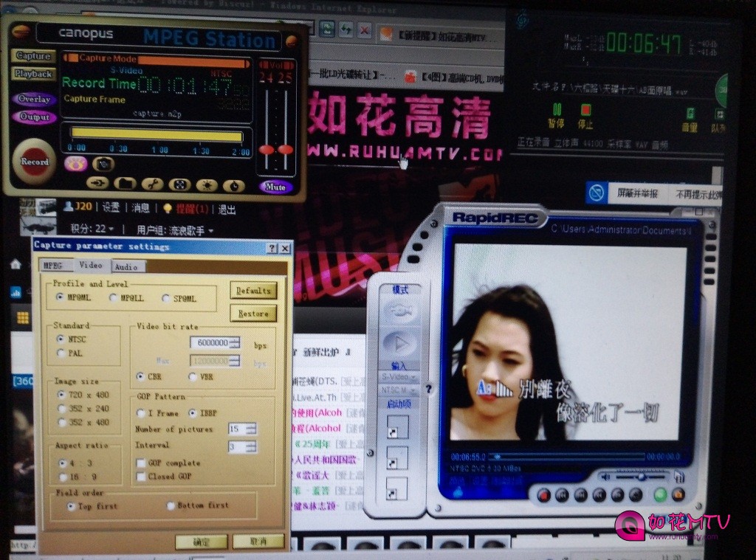Open the 【4图】高端CD机 browser tab
This screenshot has height=560, width=756.
[x=454, y=77]
